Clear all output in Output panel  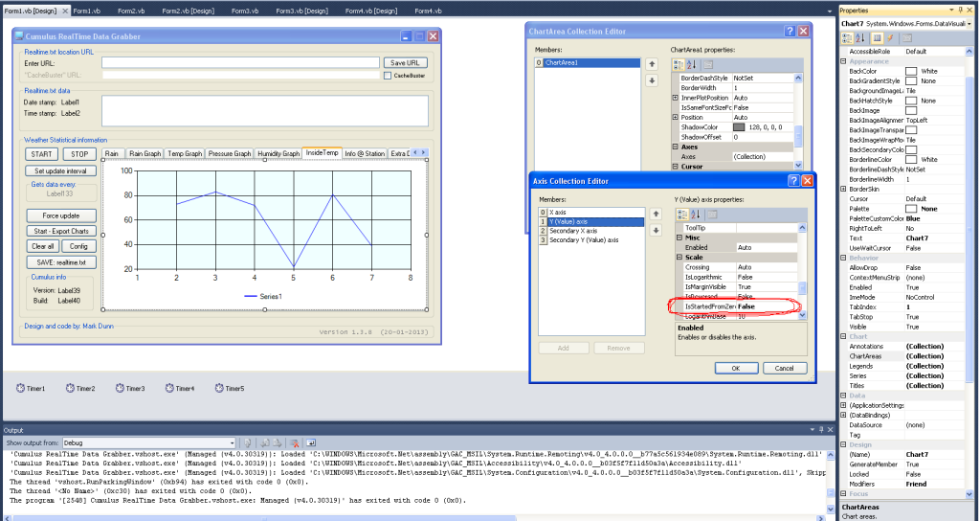click(x=296, y=443)
